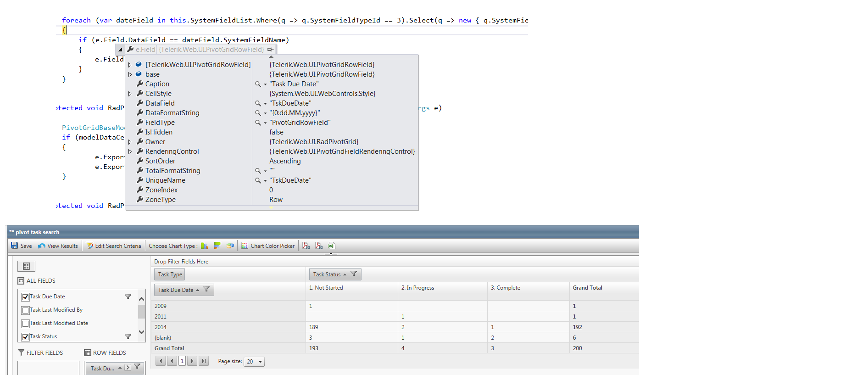Open magnifier for DataFormatString value
868x375 pixels.
coord(258,113)
